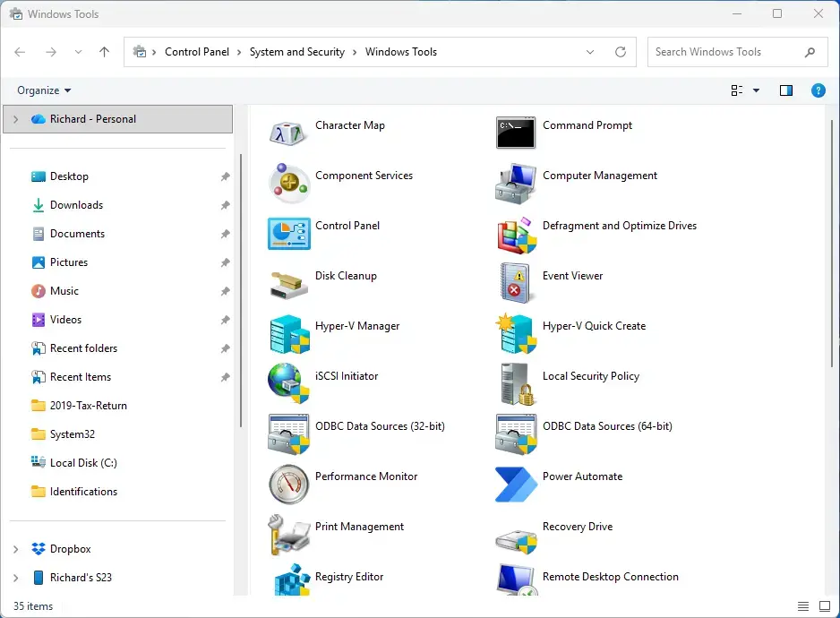840x618 pixels.
Task: Unpin Desktop using its pin icon
Action: tap(225, 176)
